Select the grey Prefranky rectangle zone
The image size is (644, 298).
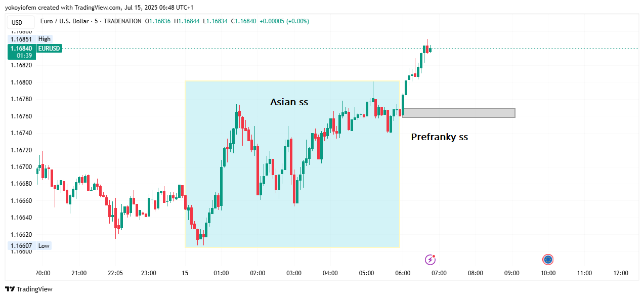coord(458,113)
